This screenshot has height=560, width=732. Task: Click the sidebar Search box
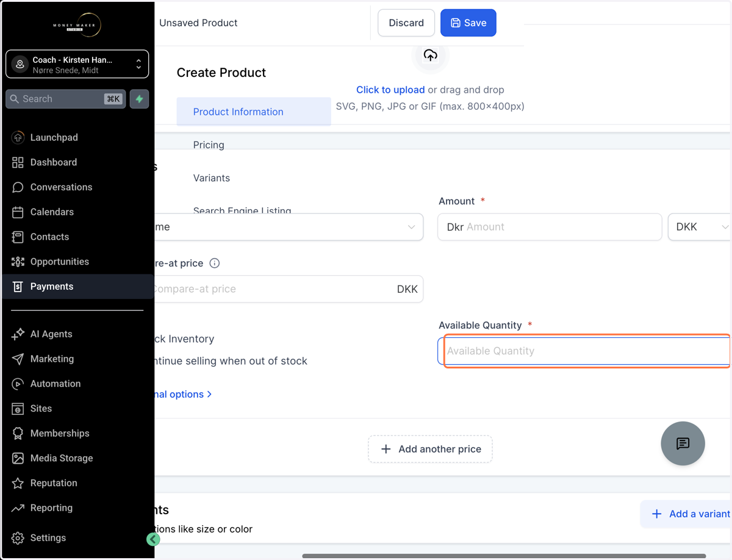coord(66,99)
